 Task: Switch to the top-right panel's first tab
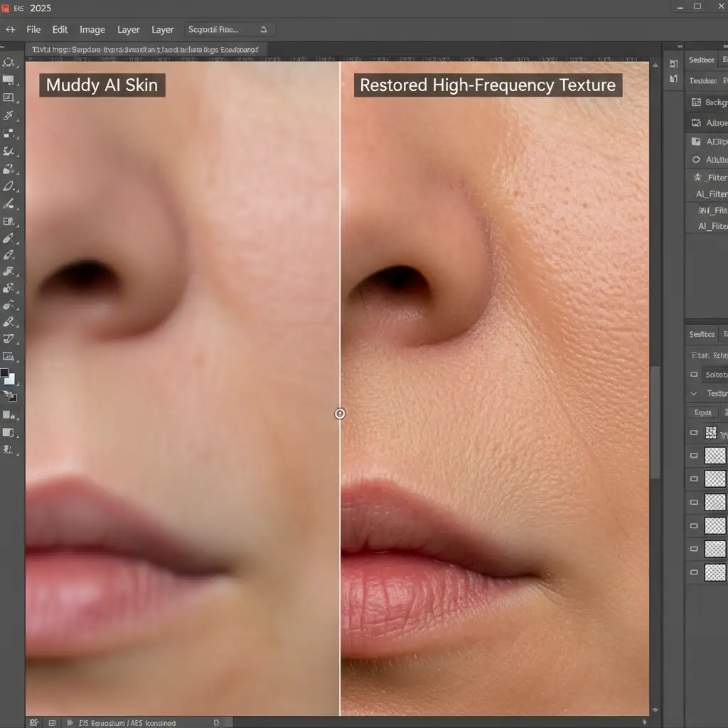pyautogui.click(x=701, y=60)
